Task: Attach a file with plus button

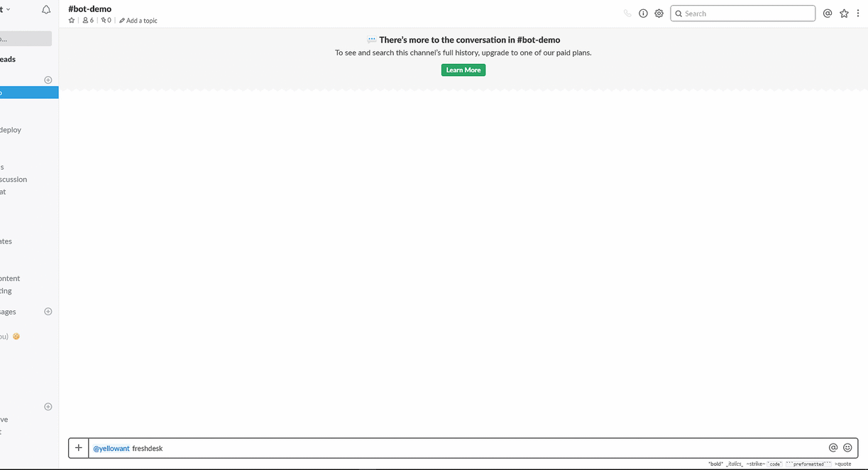Action: (x=79, y=448)
